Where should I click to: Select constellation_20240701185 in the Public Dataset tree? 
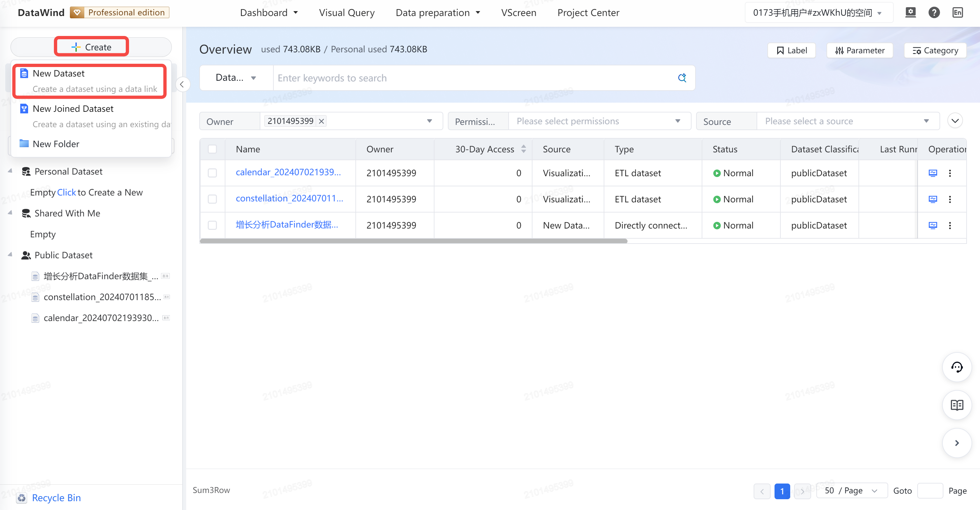(x=102, y=297)
